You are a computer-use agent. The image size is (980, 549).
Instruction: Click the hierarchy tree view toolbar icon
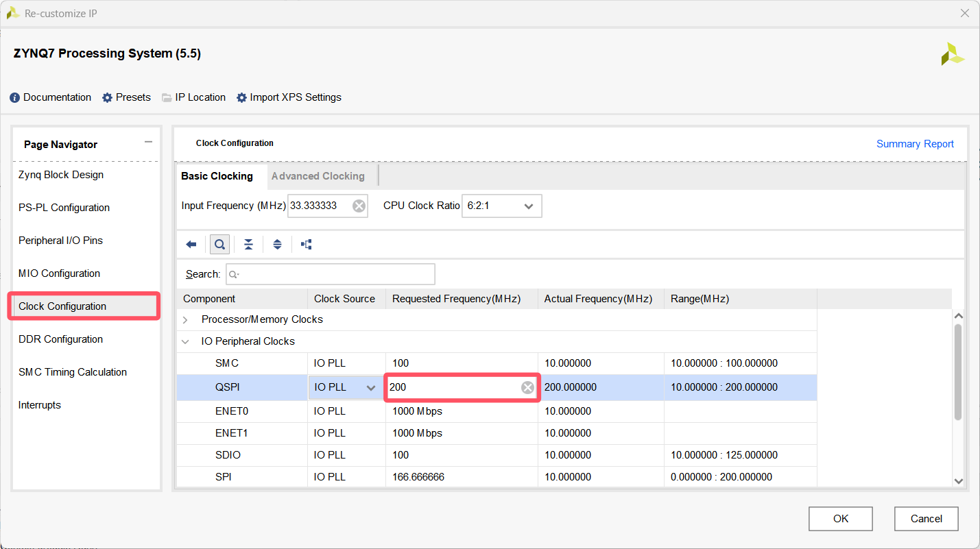[x=307, y=245]
